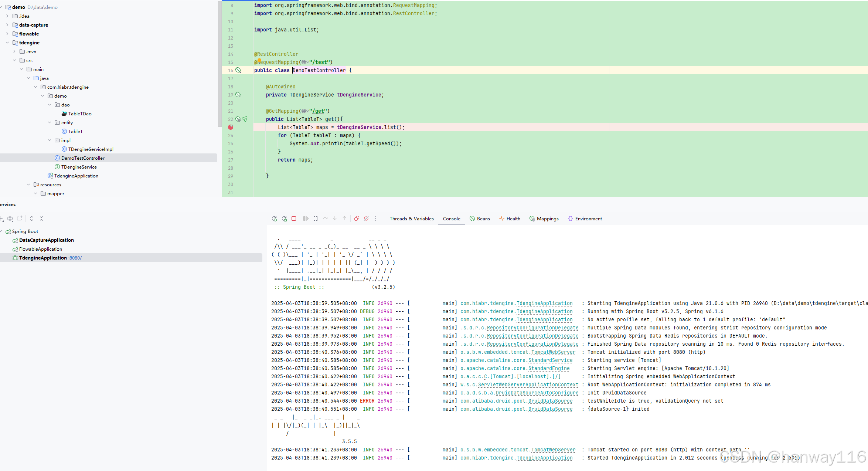Click Open in New Tab services icon

20,218
